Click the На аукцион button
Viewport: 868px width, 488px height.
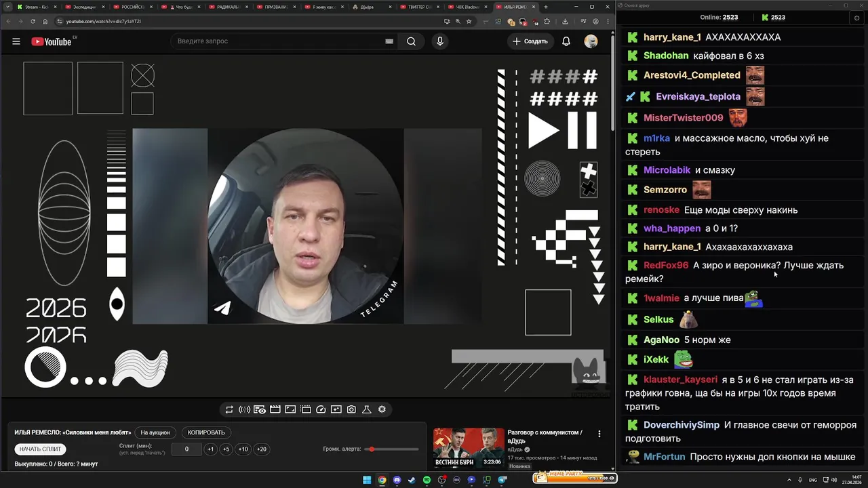(155, 432)
